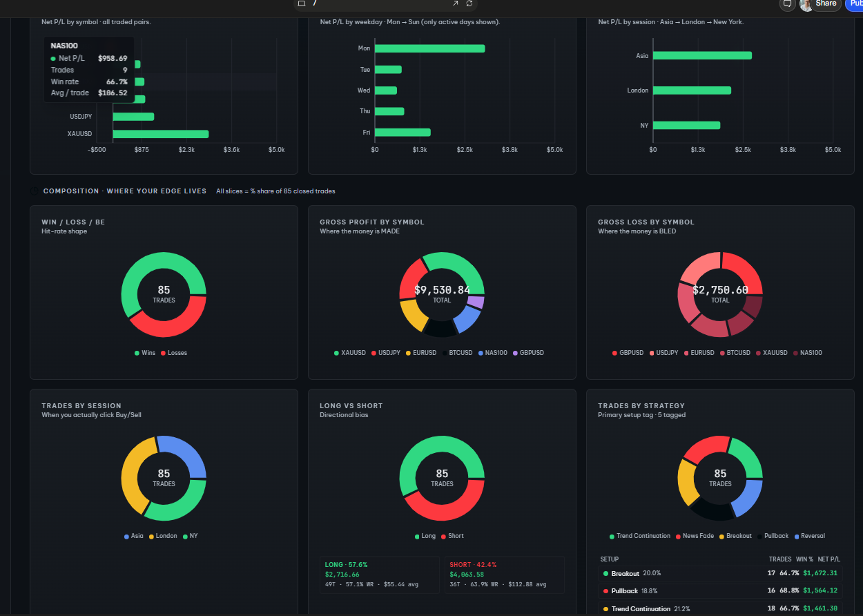The width and height of the screenshot is (863, 616).
Task: Open the SHORT 42.4% summary card
Action: click(x=504, y=575)
